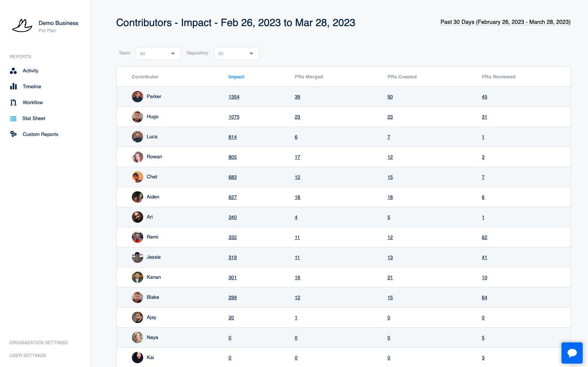The width and height of the screenshot is (588, 367).
Task: Sort table by PRs Merged column
Action: [x=309, y=77]
